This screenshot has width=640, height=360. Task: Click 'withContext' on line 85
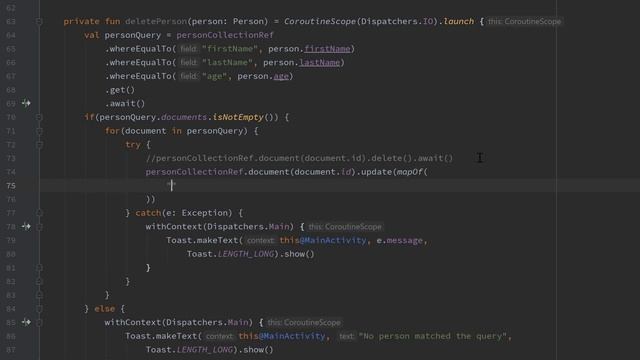click(133, 322)
